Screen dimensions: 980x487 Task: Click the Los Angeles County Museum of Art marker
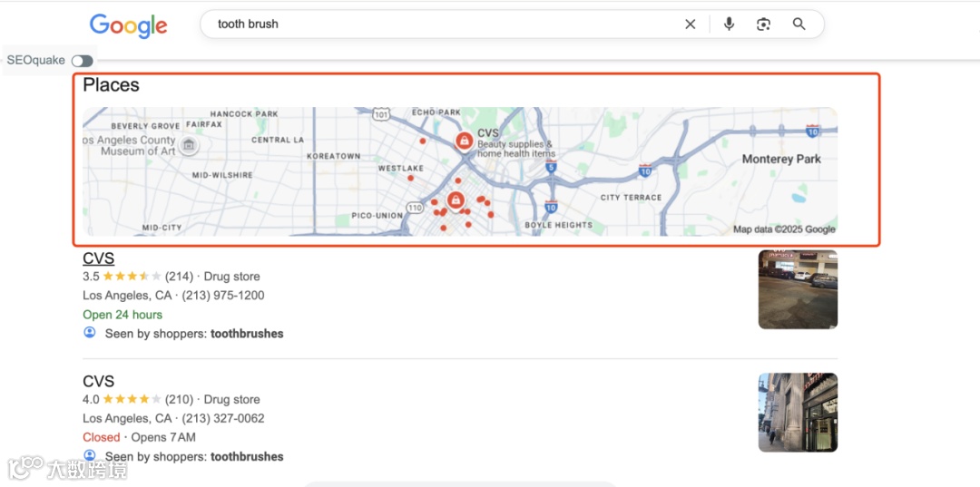[188, 145]
